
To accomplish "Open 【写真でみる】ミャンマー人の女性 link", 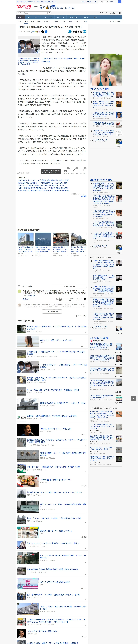I will (63, 60).
